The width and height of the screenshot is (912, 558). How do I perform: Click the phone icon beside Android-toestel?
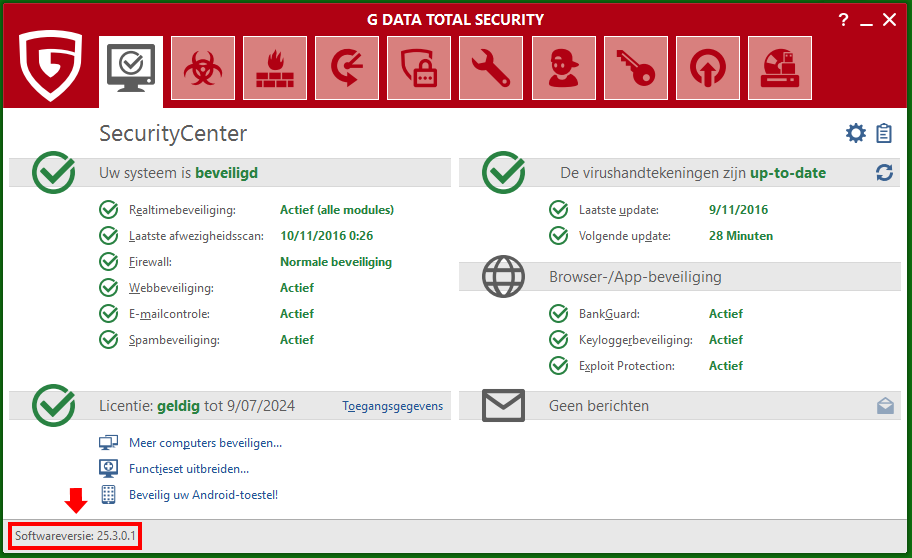pos(108,495)
